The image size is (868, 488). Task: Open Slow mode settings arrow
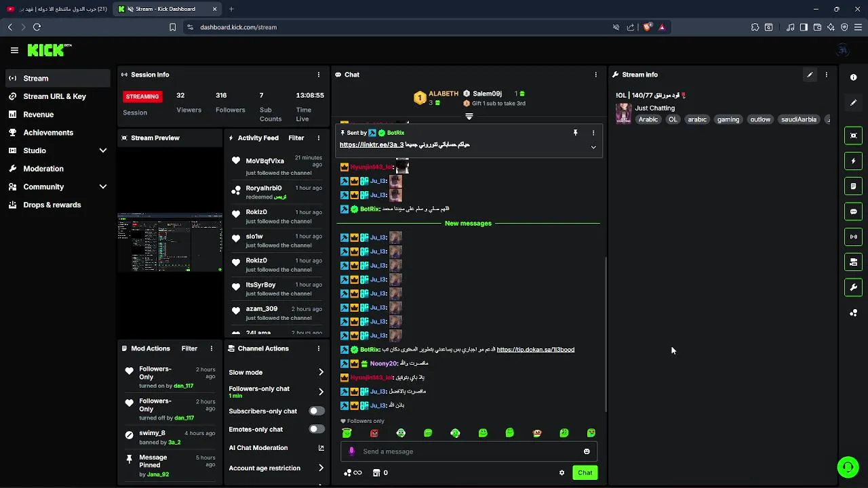321,372
